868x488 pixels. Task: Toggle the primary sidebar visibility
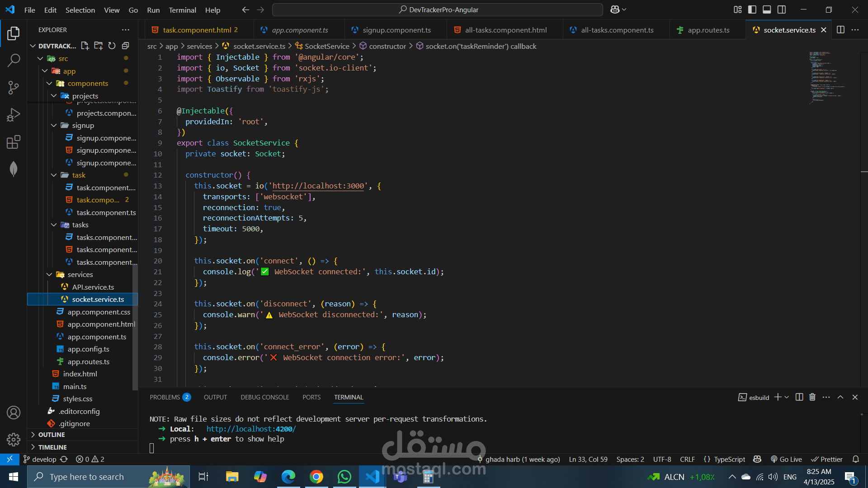[x=752, y=9]
